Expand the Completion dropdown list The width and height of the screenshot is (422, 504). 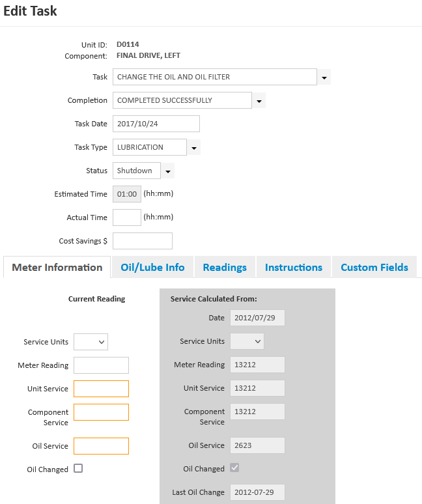pyautogui.click(x=259, y=101)
